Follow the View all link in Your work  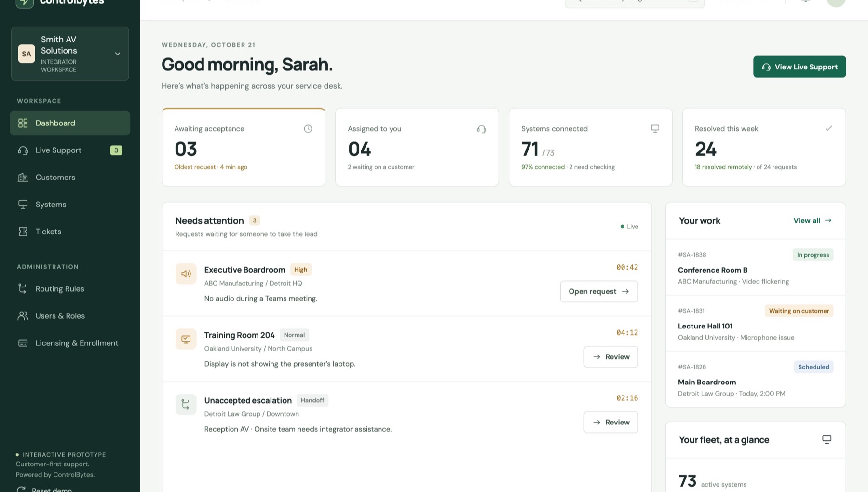click(813, 220)
